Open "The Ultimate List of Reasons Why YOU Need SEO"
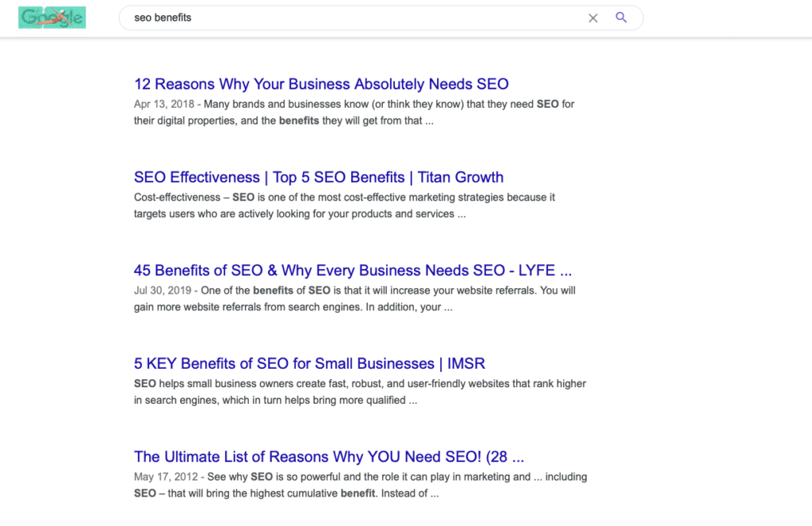Viewport: 812px width, 526px height. tap(328, 457)
